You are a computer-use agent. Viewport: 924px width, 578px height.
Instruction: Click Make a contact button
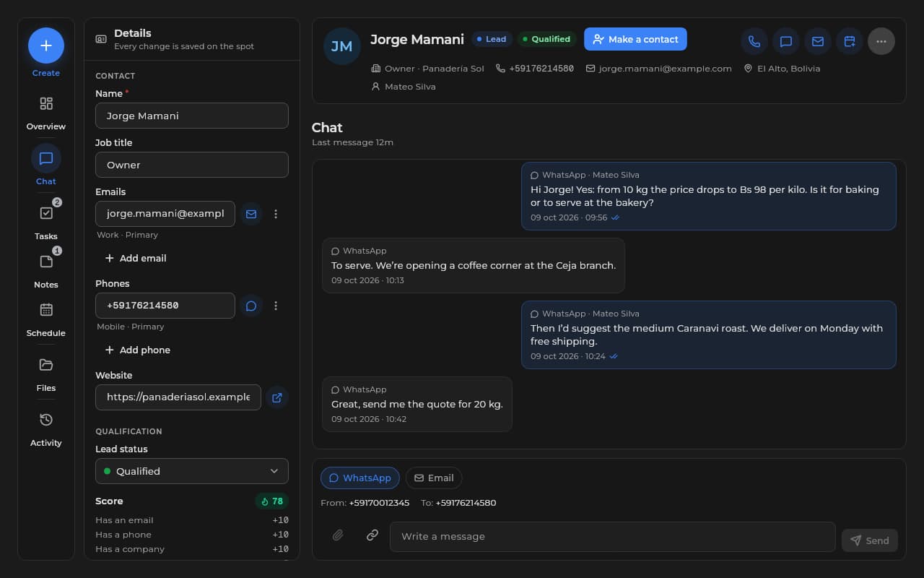[635, 39]
